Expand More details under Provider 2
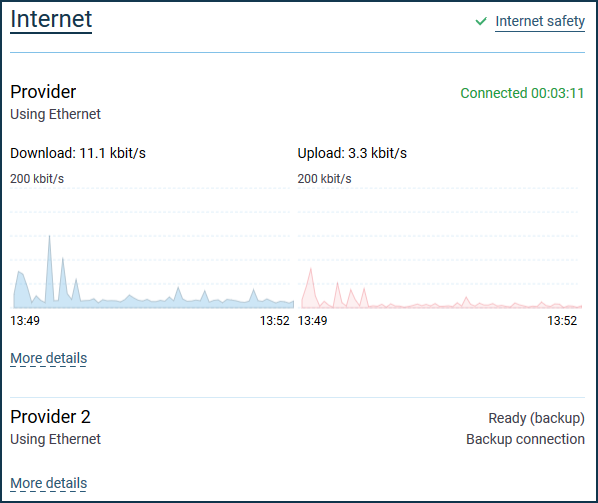 [48, 483]
